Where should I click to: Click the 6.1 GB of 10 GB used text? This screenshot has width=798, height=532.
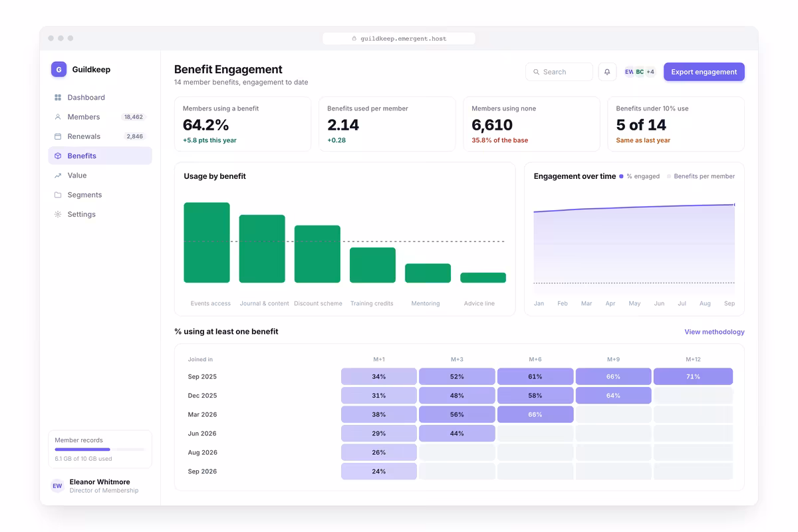tap(83, 459)
